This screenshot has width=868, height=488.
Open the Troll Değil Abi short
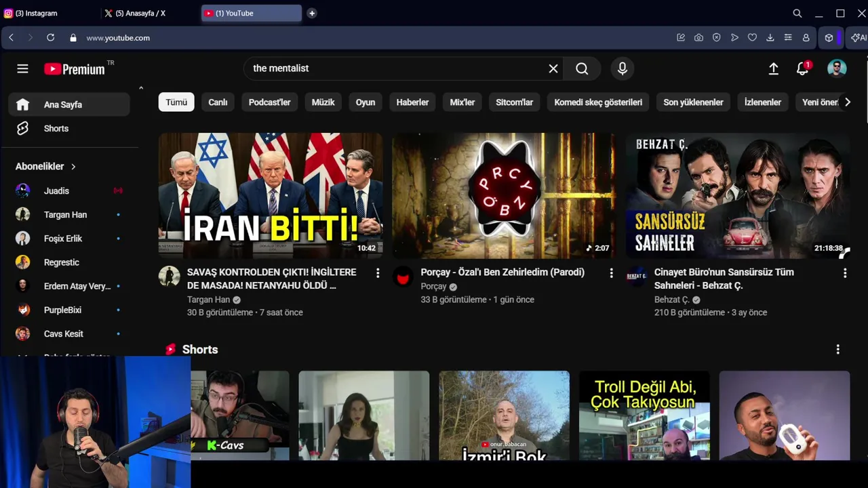coord(644,415)
